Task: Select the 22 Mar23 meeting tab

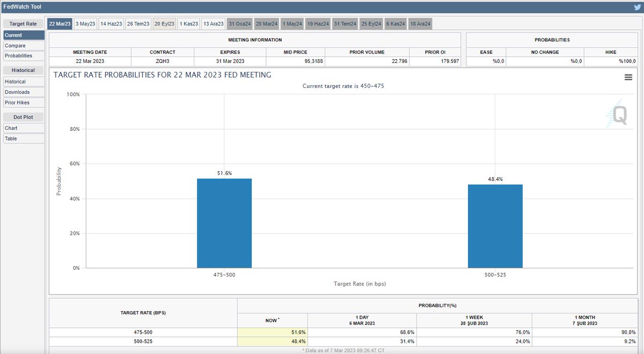Action: pyautogui.click(x=59, y=24)
